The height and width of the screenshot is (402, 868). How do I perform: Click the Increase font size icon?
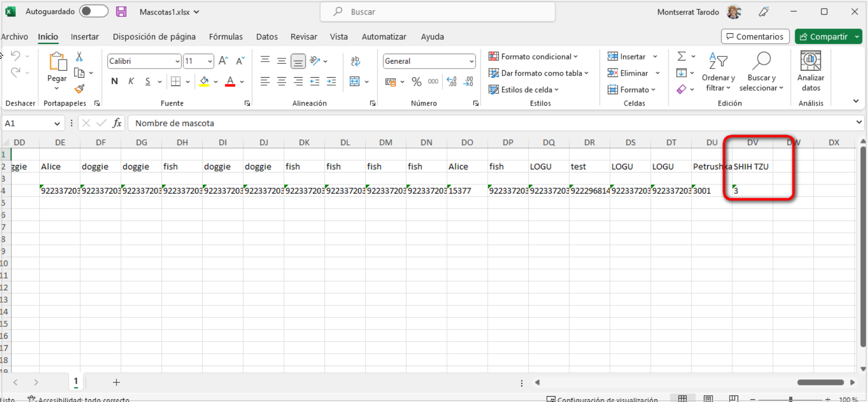(x=224, y=61)
